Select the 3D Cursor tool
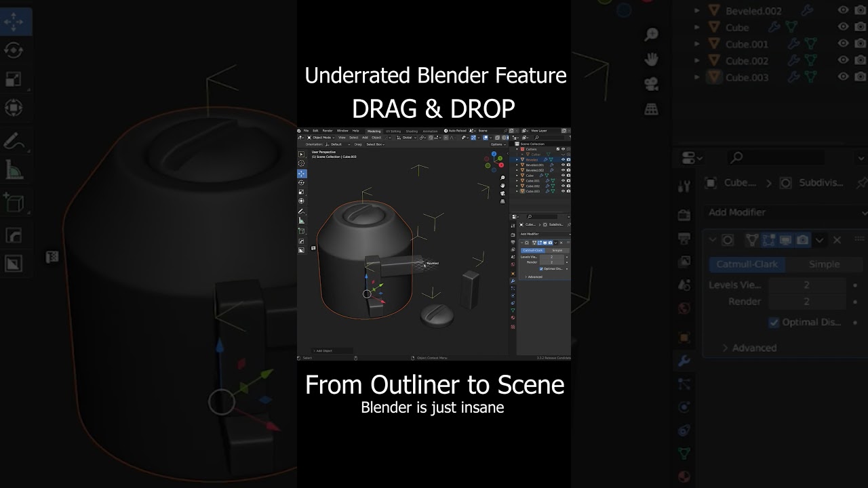The width and height of the screenshot is (868, 488). (301, 163)
